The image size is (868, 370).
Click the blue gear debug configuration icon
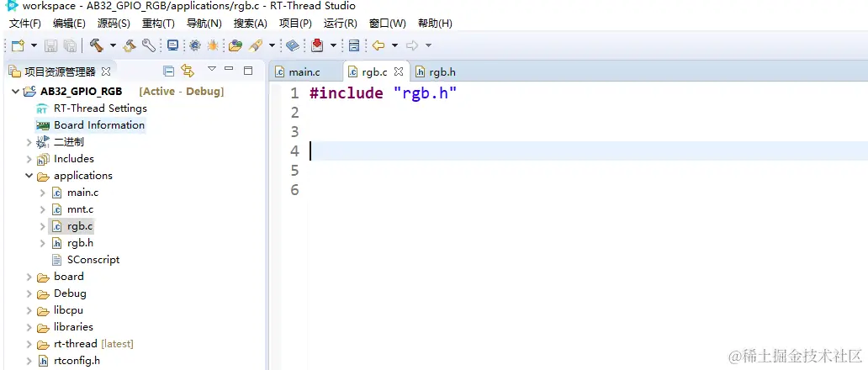click(x=195, y=45)
